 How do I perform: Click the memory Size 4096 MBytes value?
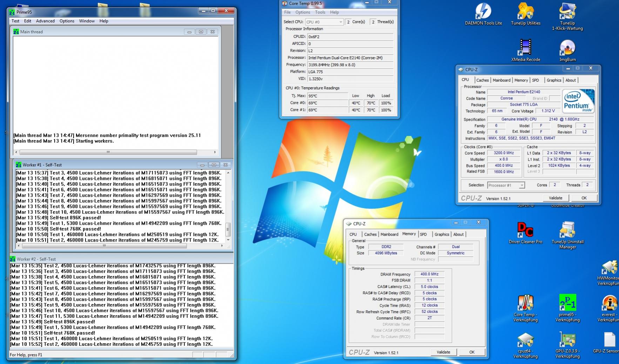386,253
